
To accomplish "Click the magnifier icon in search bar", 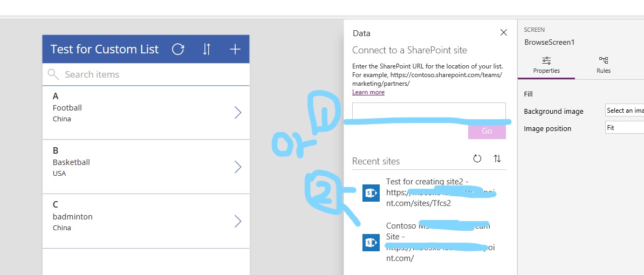I will pos(53,74).
